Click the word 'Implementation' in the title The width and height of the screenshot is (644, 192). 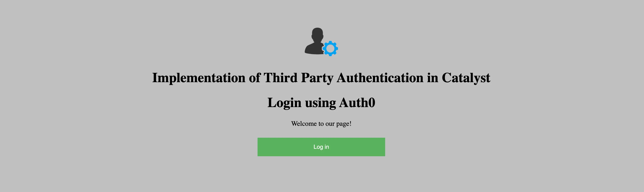click(x=199, y=78)
